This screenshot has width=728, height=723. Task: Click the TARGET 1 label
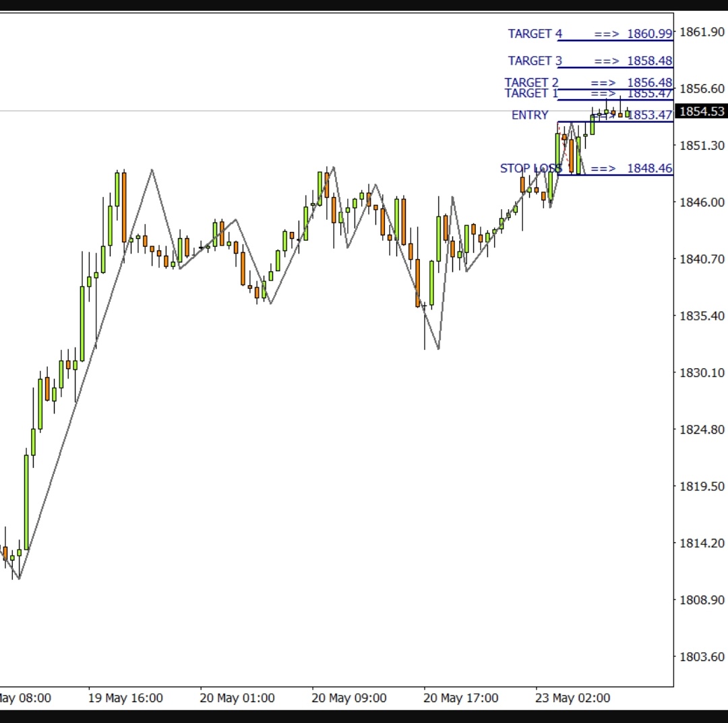click(x=532, y=93)
